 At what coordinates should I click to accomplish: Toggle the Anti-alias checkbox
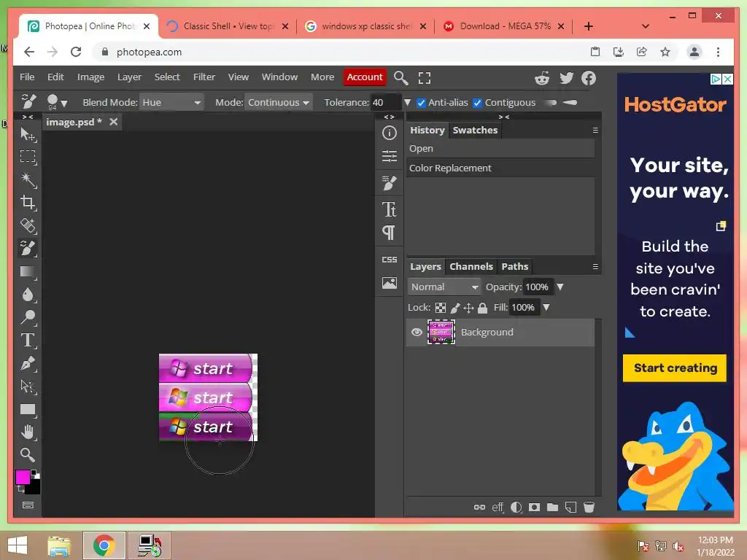pyautogui.click(x=421, y=103)
